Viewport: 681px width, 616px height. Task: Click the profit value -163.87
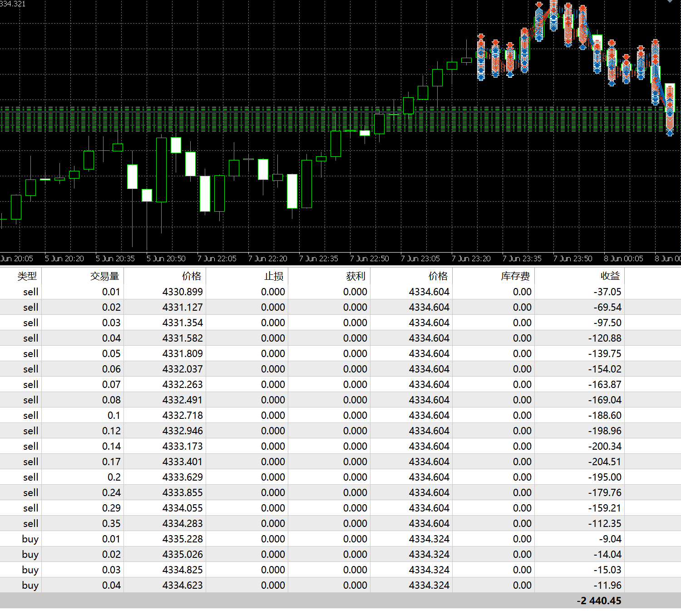tap(605, 384)
